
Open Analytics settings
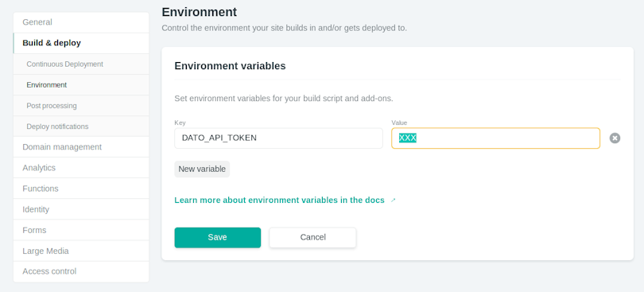(x=81, y=168)
